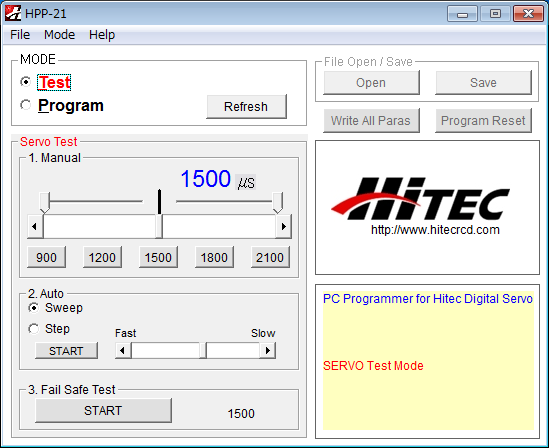Click the http://www.hitecrcd.com link text
The height and width of the screenshot is (448, 549).
(x=435, y=230)
